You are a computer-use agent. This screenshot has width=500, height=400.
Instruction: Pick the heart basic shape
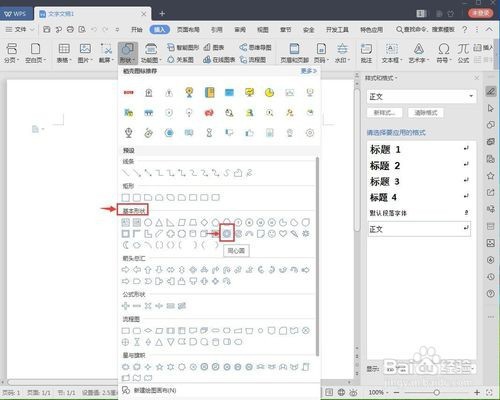(283, 234)
